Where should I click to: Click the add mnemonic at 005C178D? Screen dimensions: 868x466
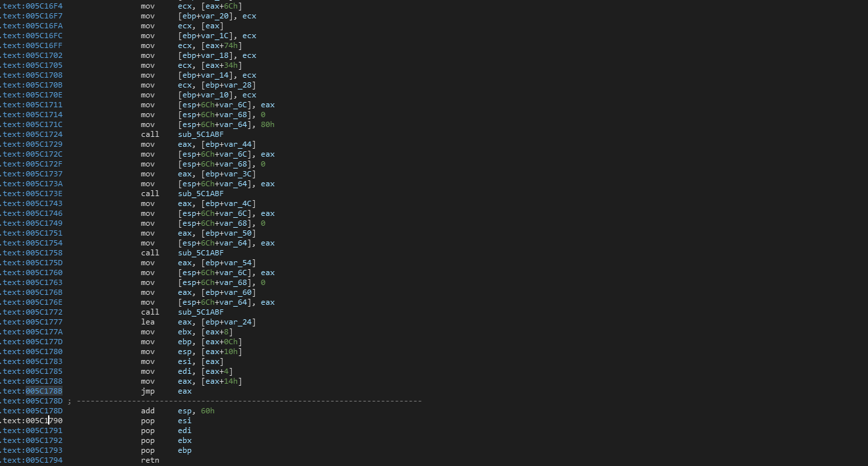click(x=148, y=411)
